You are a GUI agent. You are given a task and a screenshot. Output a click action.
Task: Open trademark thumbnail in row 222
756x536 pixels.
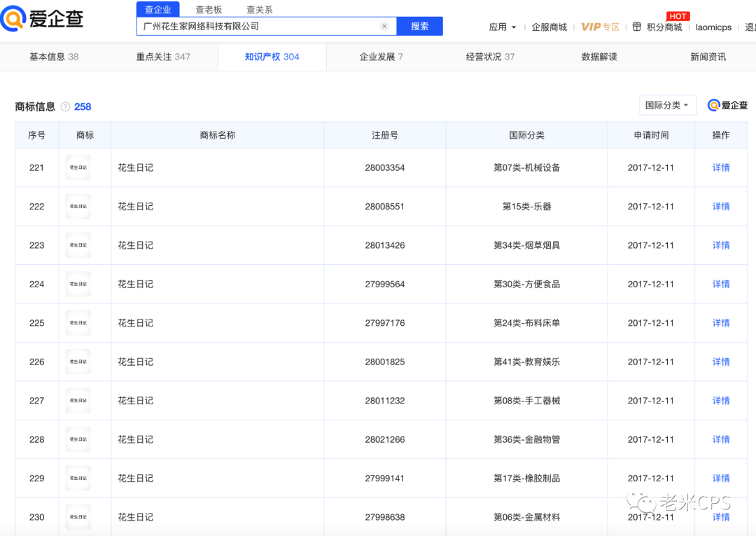pos(78,207)
